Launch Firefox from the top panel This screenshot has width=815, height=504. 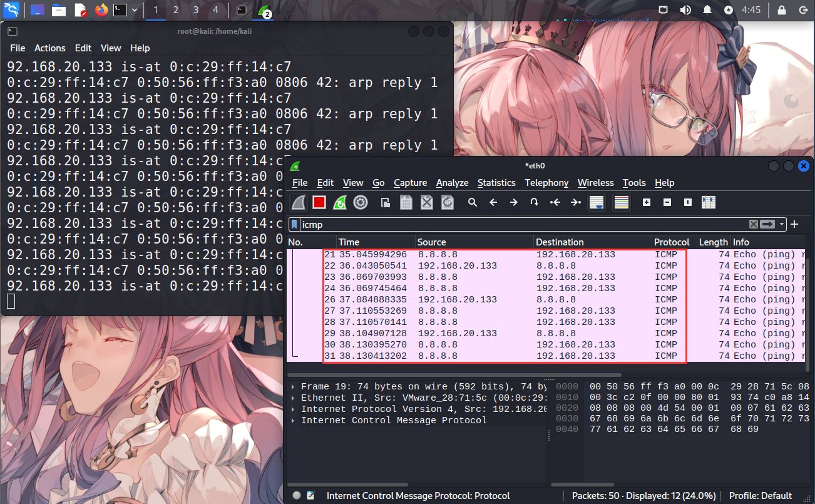101,10
